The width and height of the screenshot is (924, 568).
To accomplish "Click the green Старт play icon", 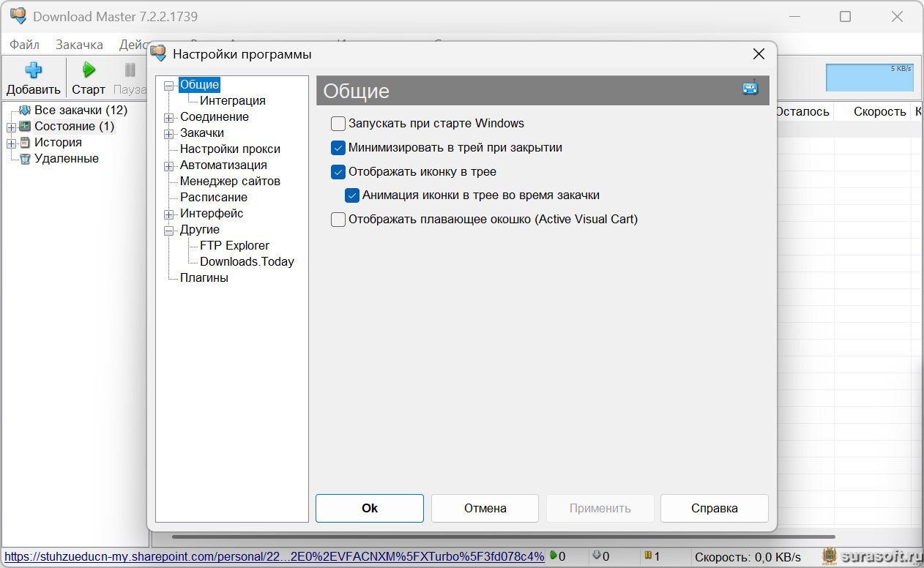I will click(x=89, y=70).
